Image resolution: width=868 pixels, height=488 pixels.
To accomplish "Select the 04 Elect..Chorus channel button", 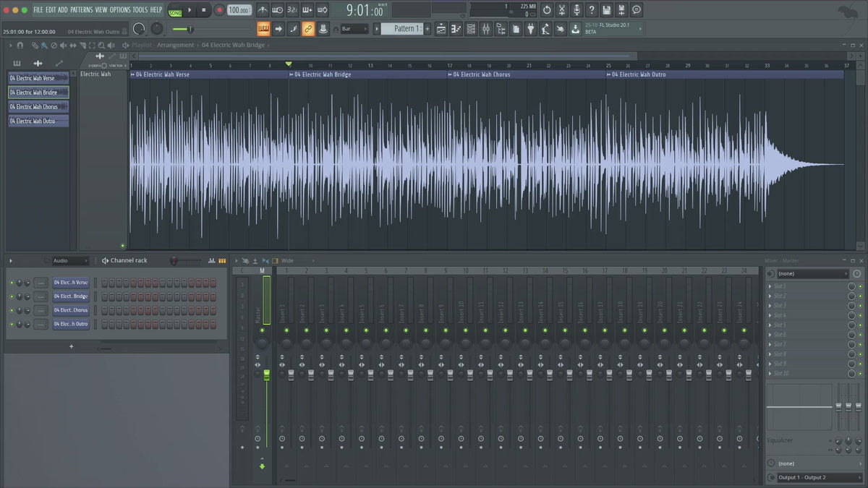I will (x=71, y=310).
